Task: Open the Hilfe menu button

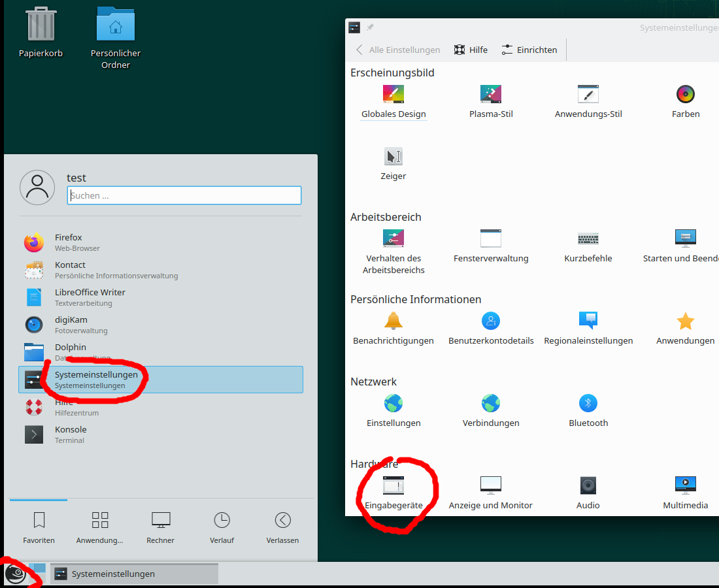Action: point(471,50)
